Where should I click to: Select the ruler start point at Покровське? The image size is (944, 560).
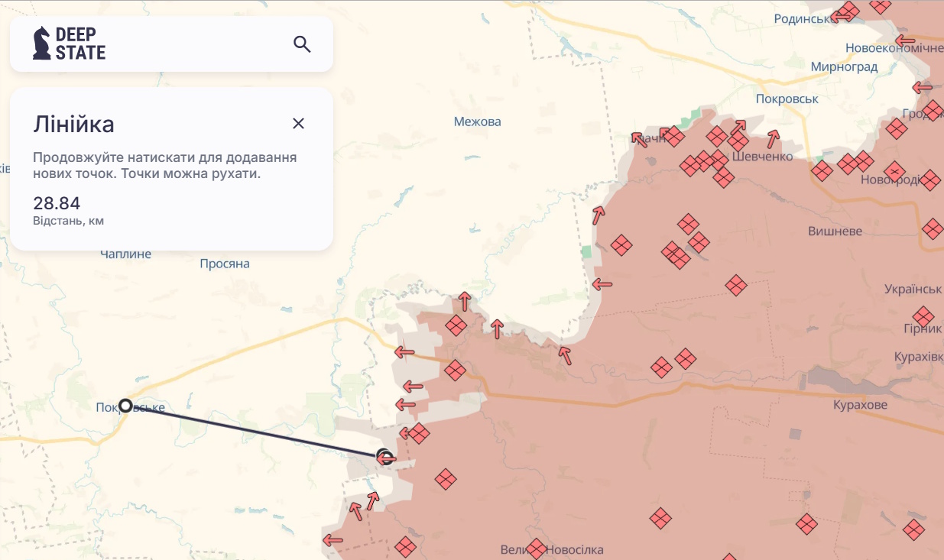point(125,406)
